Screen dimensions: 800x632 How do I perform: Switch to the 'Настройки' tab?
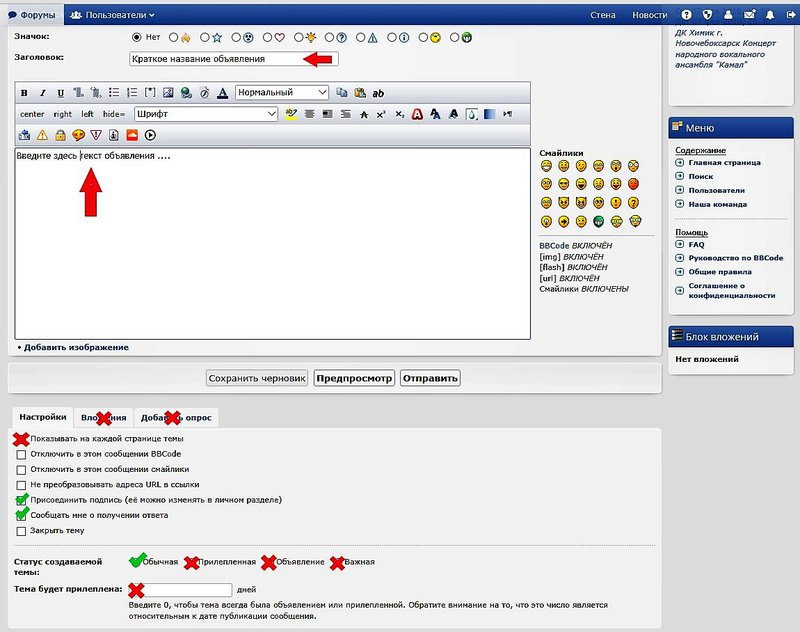pos(43,417)
